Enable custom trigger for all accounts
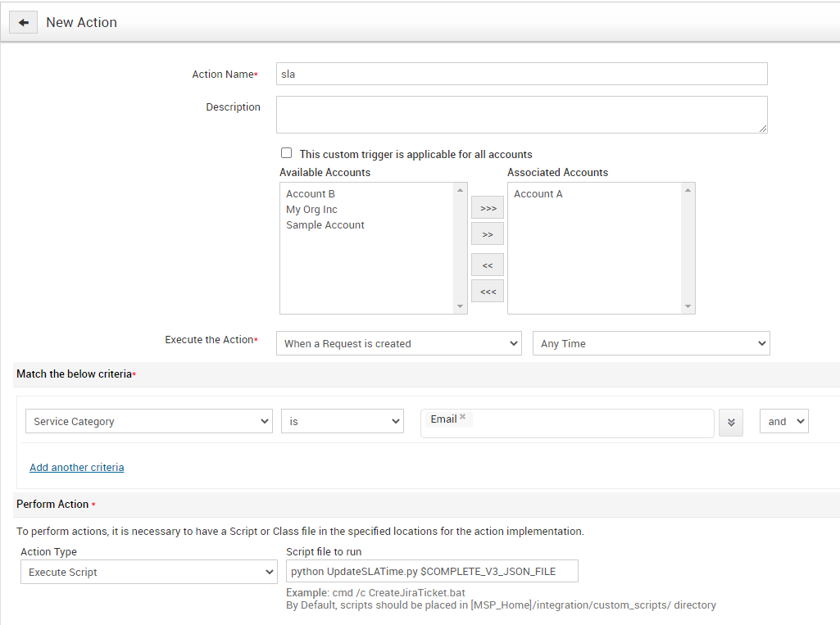The width and height of the screenshot is (840, 625). (x=286, y=153)
